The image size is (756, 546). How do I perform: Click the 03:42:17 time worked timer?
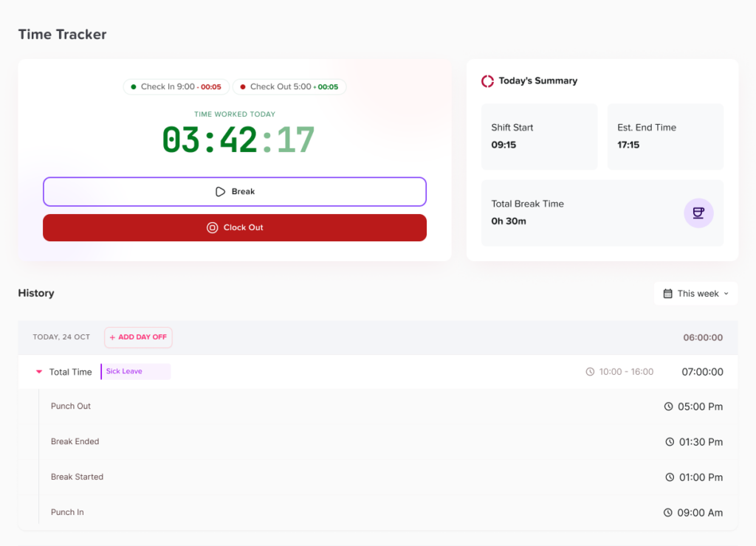point(238,140)
